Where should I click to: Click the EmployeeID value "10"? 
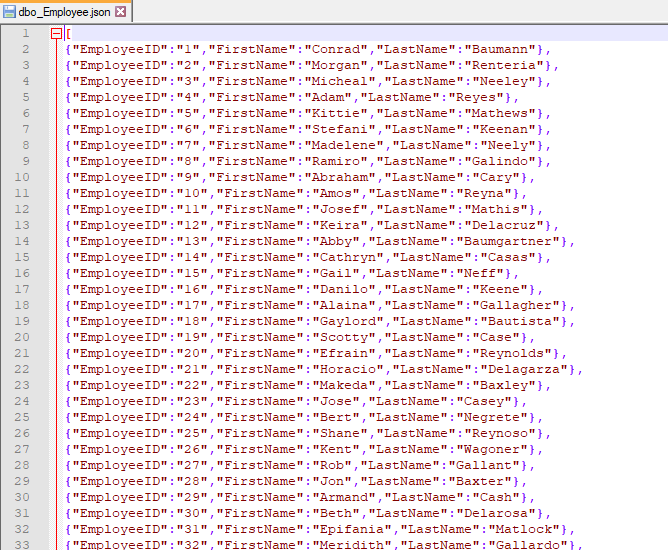tap(192, 193)
